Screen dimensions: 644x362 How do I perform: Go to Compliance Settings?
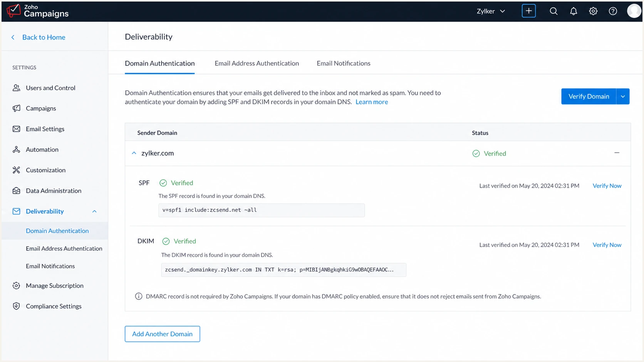pyautogui.click(x=54, y=306)
